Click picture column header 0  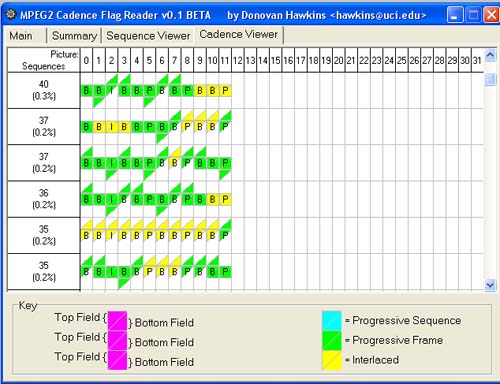tap(86, 60)
